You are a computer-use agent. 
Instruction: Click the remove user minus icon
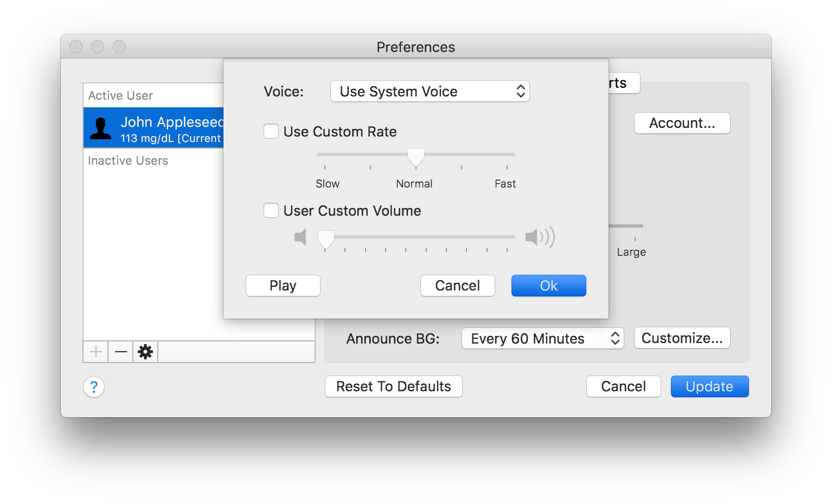coord(121,352)
